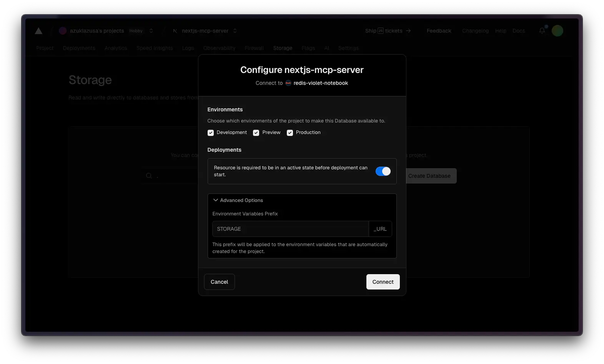Open the user avatar menu

[557, 31]
